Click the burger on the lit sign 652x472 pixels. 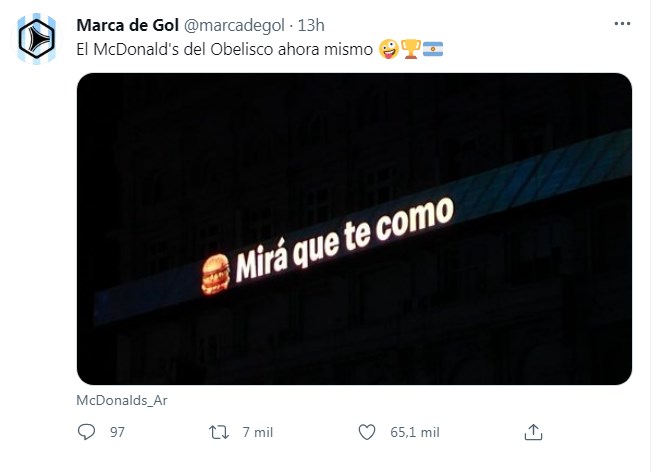(x=216, y=275)
